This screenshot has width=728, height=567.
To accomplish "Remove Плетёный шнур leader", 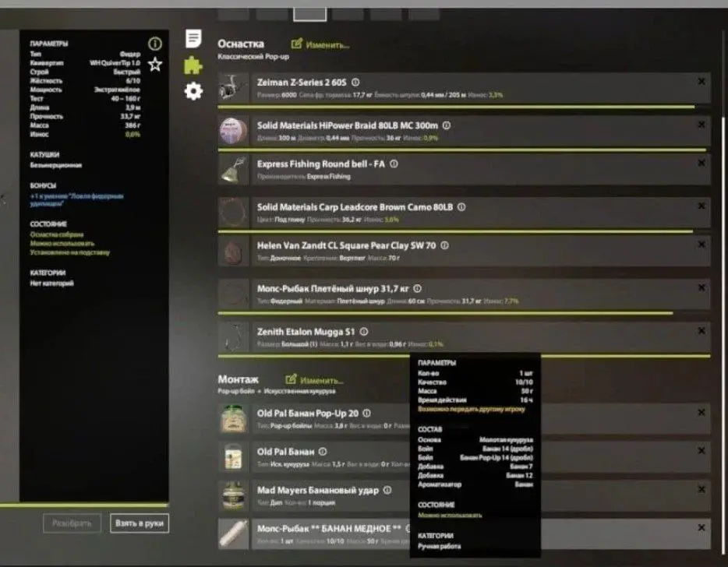I will (x=701, y=287).
